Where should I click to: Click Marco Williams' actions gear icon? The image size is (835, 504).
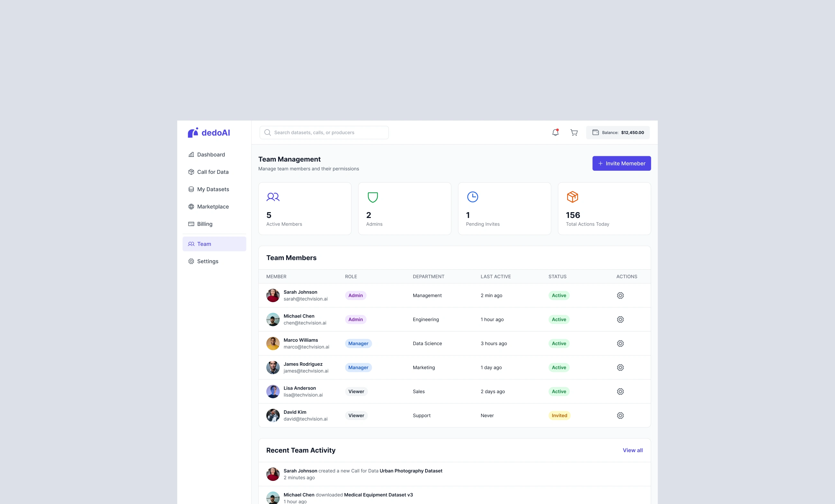pyautogui.click(x=620, y=344)
